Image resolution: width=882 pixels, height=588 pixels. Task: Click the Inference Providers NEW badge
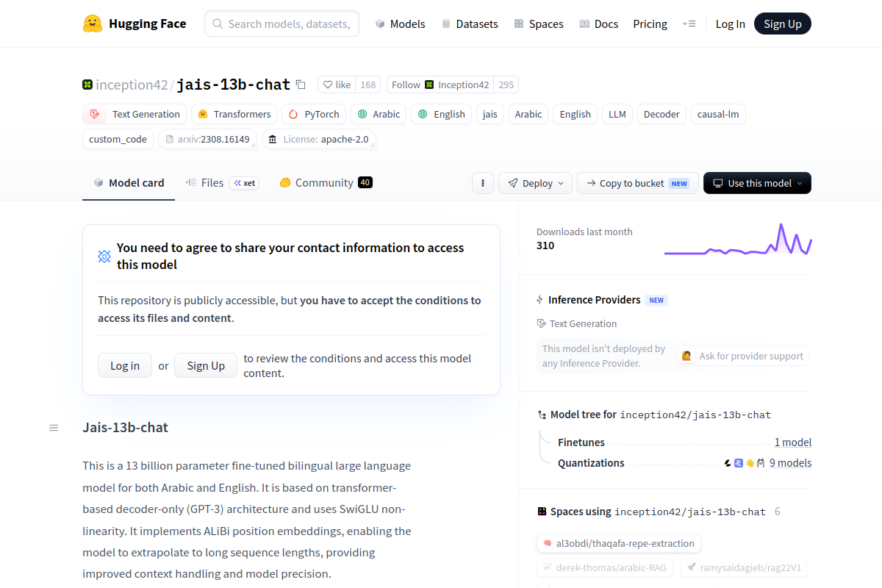(656, 300)
